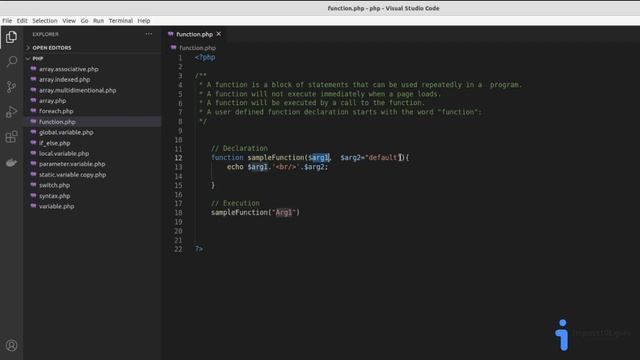Open syntax.php file

(55, 196)
